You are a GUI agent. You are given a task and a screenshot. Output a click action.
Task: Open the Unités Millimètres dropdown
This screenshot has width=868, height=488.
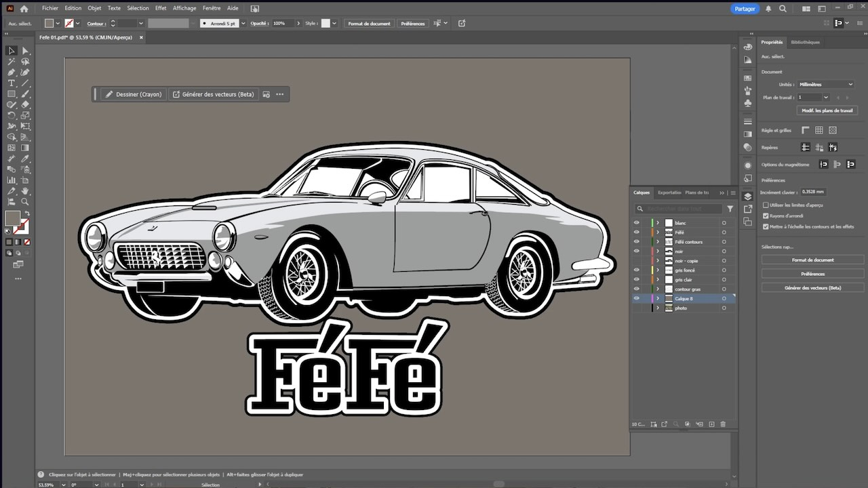(x=825, y=84)
